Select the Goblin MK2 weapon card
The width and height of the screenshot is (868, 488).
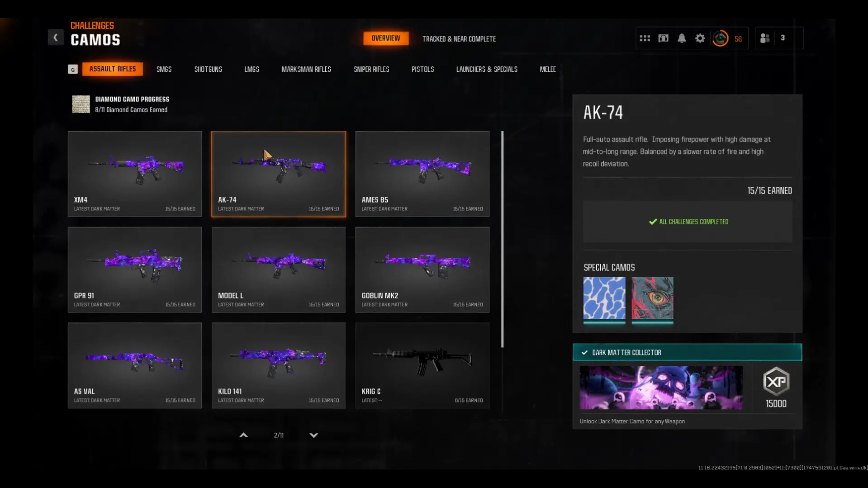[x=422, y=270]
